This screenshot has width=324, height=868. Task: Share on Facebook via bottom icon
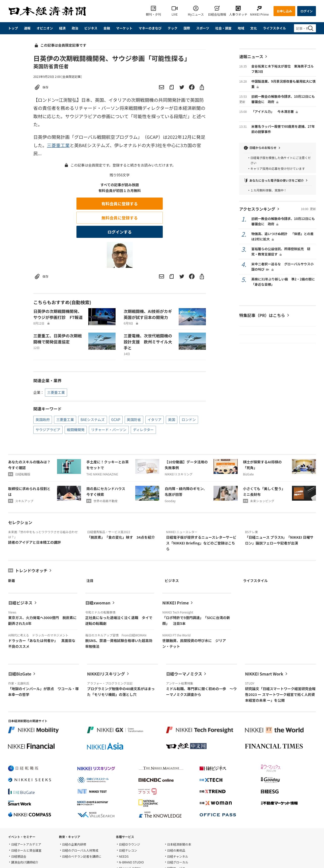click(192, 276)
